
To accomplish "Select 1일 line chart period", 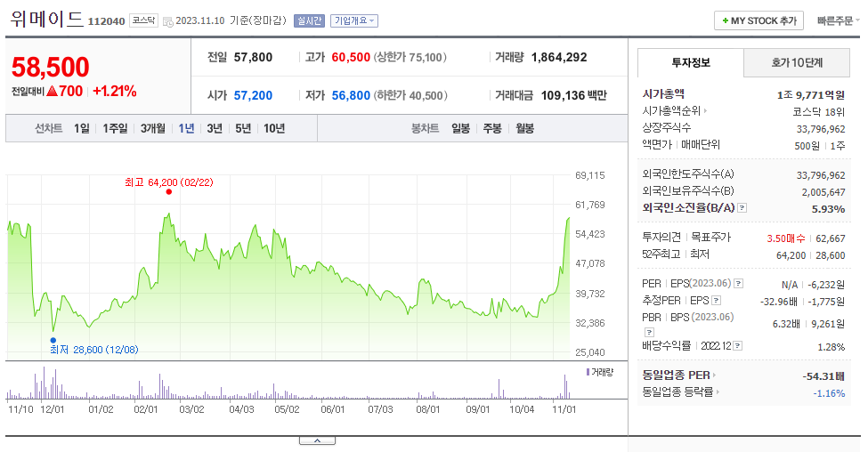I will (81, 128).
